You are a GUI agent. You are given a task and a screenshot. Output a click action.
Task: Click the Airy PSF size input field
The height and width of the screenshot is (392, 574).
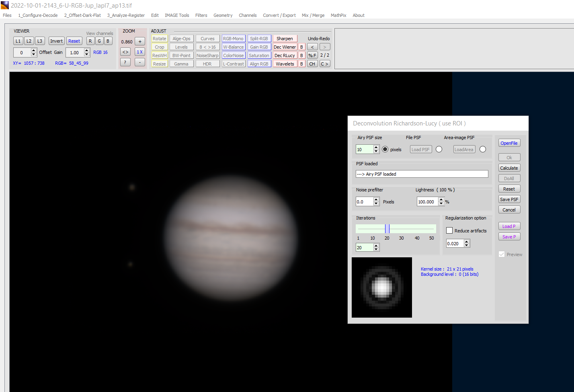[x=365, y=150]
